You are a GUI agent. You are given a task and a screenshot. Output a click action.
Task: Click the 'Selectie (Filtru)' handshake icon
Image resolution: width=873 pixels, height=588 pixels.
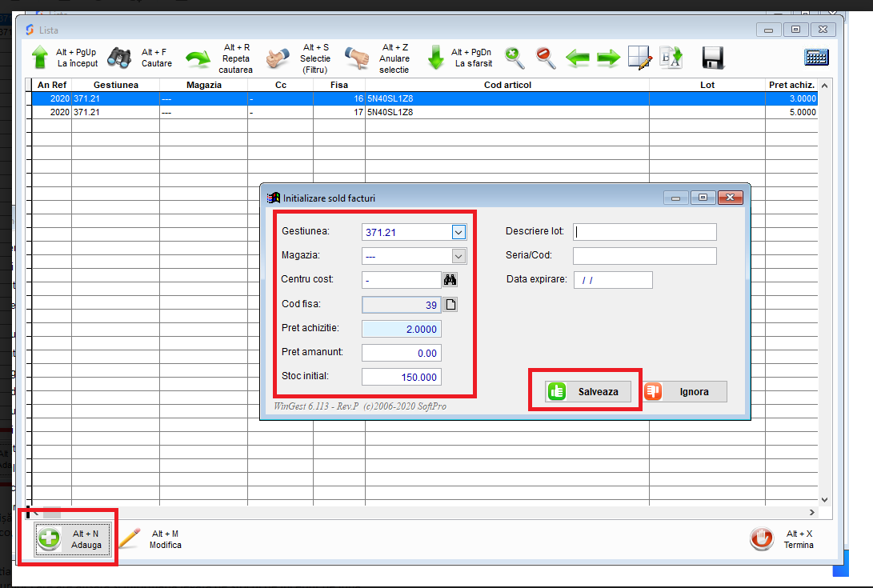[x=279, y=58]
